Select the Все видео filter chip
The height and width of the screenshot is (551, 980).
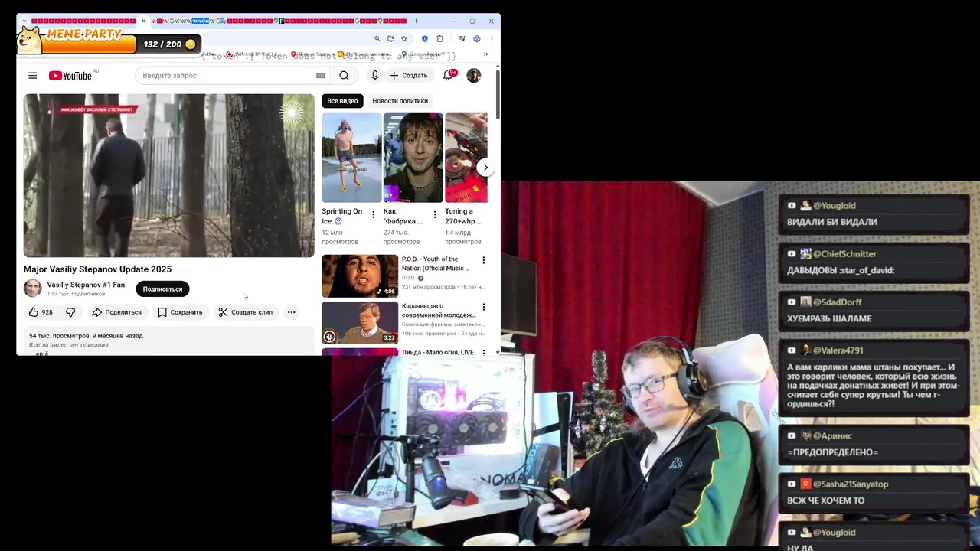tap(342, 101)
